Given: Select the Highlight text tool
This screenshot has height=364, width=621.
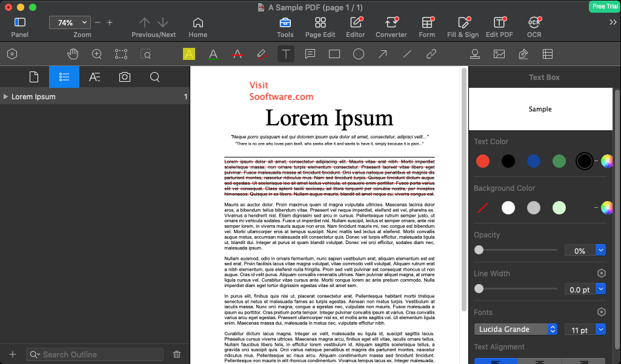Looking at the screenshot, I should pyautogui.click(x=189, y=54).
